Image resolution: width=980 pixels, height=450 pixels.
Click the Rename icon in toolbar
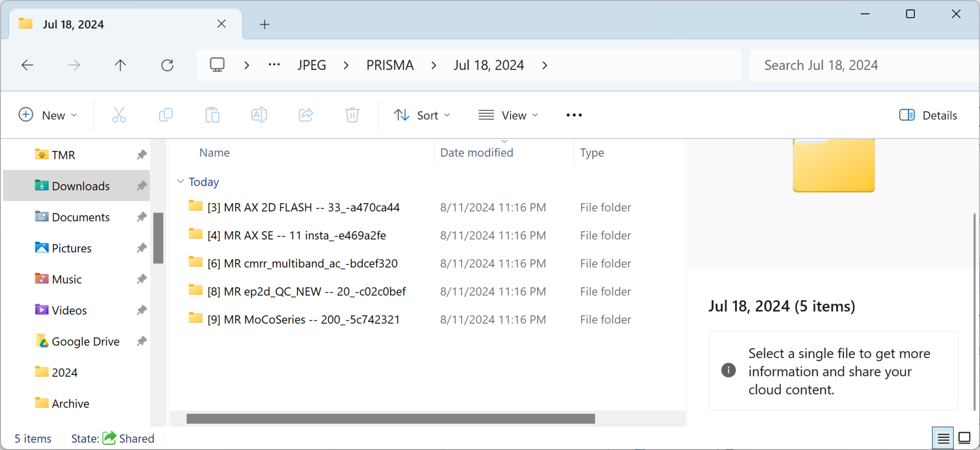(259, 115)
